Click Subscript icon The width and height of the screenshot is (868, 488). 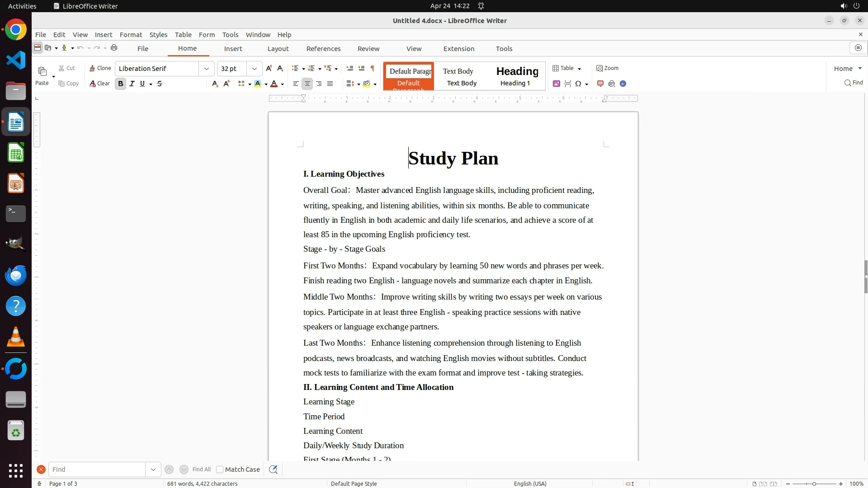(215, 84)
